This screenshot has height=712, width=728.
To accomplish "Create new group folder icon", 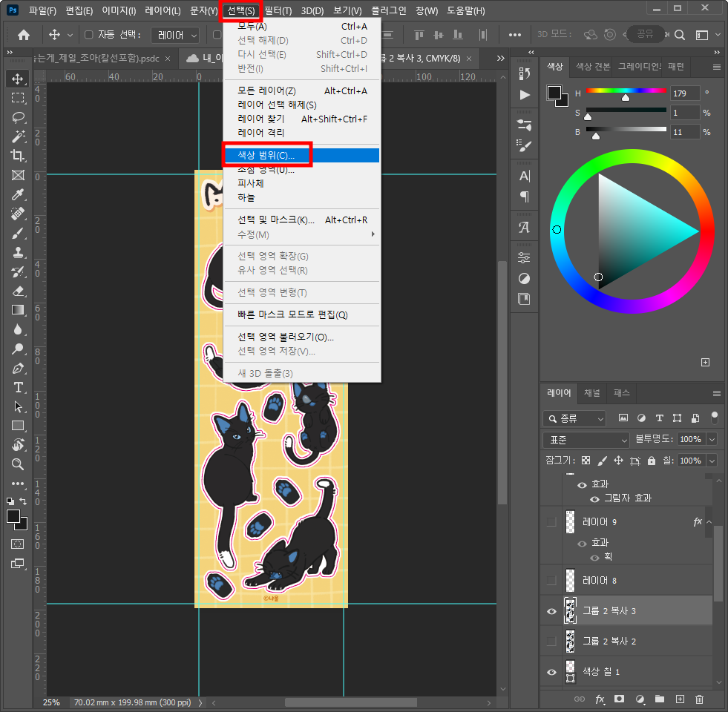I will point(659,699).
